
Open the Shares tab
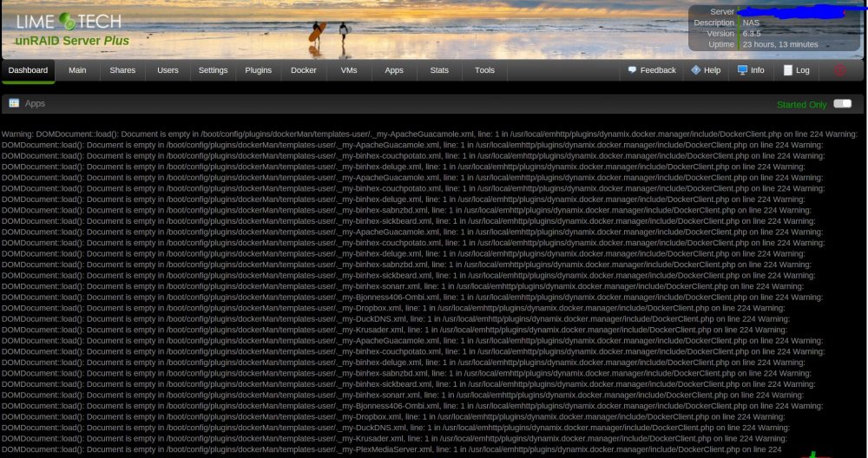(x=122, y=71)
